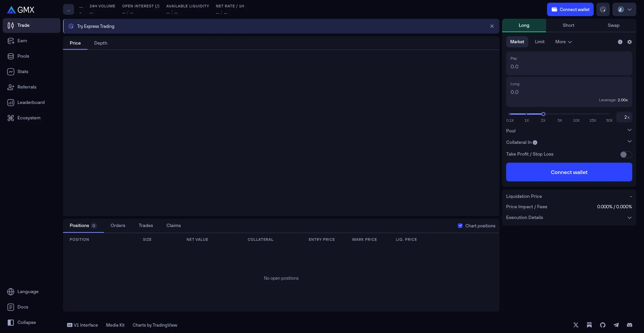Switch to the Short tab
The image size is (644, 333).
[568, 25]
